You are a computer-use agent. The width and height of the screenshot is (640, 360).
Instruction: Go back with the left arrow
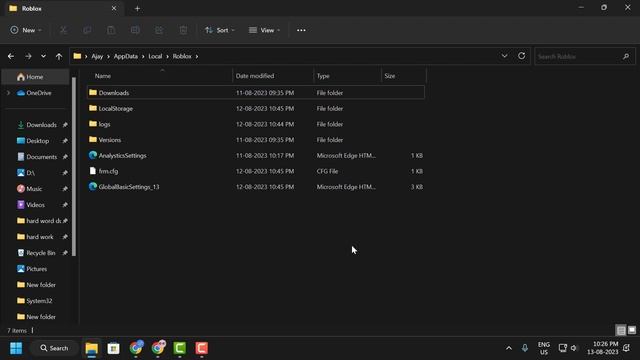[11, 56]
